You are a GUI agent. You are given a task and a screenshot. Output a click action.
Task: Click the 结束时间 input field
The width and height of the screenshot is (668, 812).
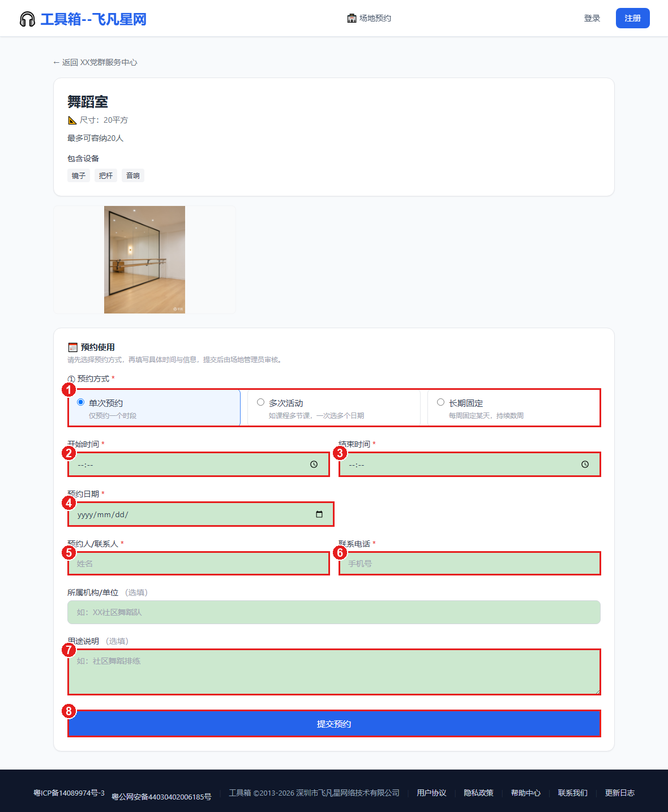point(470,465)
